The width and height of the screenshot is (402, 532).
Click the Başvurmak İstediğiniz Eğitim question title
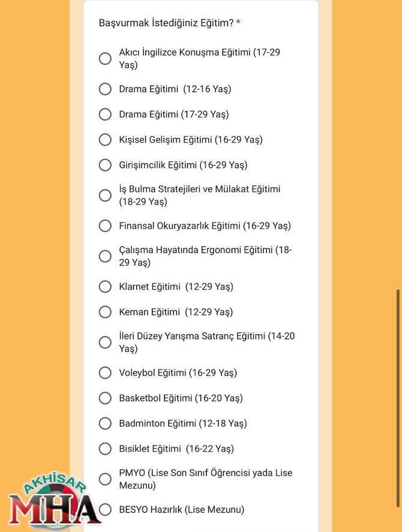[166, 23]
